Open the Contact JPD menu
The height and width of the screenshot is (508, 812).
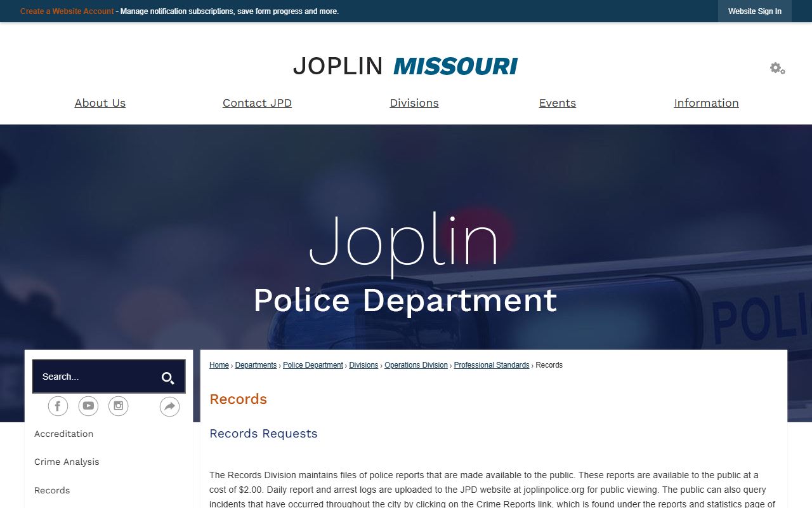(257, 103)
